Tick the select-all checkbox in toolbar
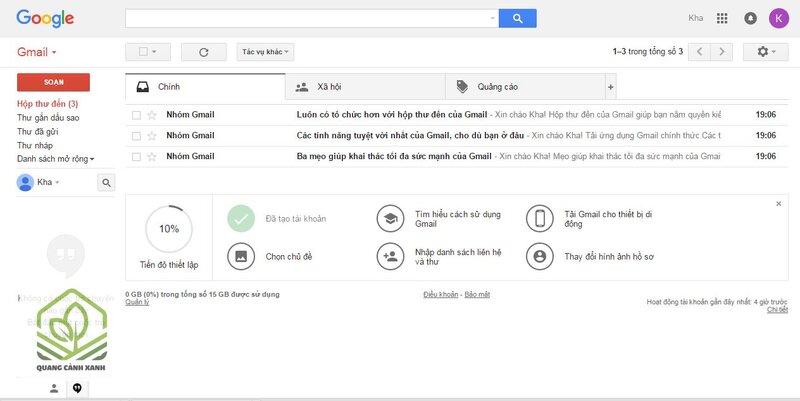The height and width of the screenshot is (401, 800). pos(143,52)
